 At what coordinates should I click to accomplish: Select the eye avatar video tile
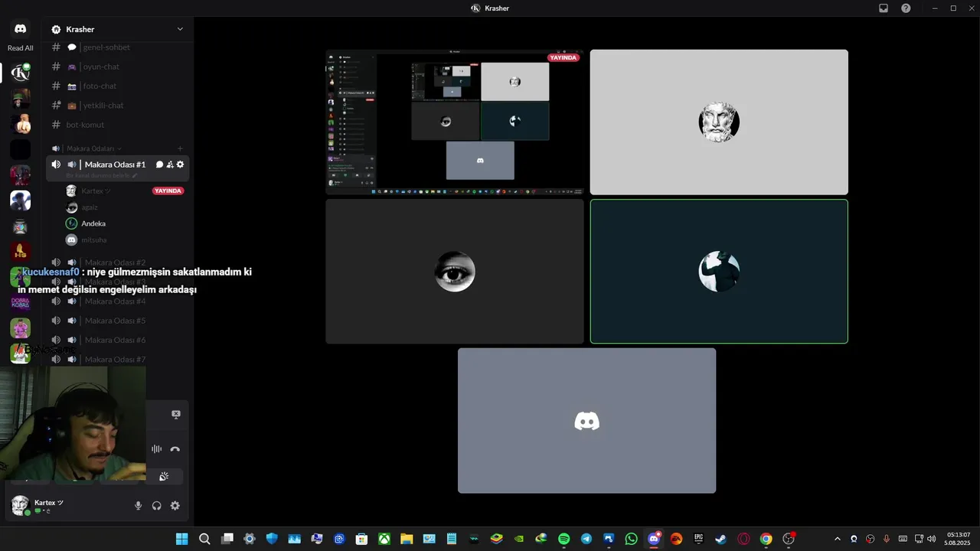pos(455,272)
